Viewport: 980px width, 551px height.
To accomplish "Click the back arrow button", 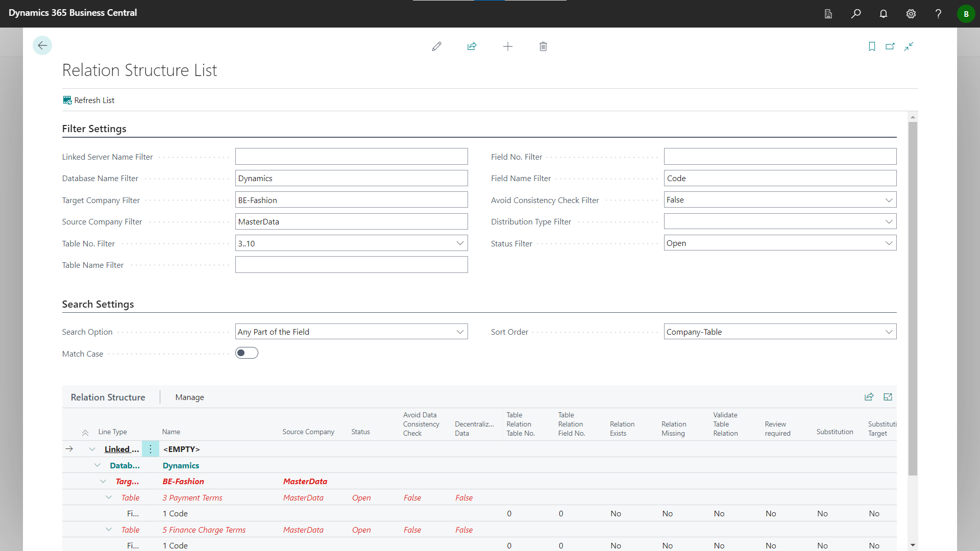I will coord(42,45).
